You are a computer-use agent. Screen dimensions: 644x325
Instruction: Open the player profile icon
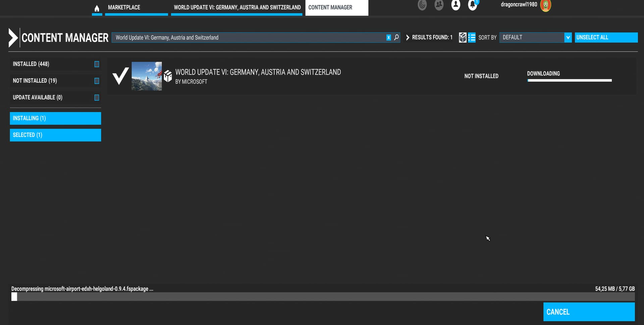(455, 5)
